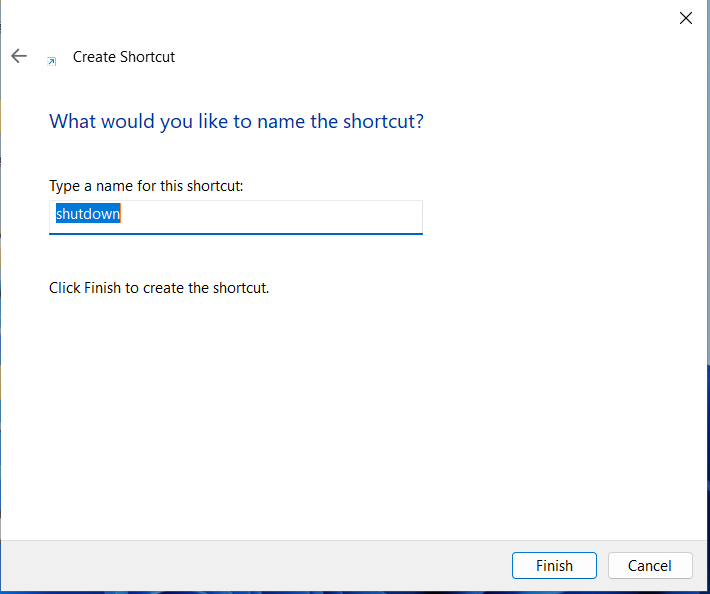Close the Create Shortcut dialog
The width and height of the screenshot is (710, 594).
tap(686, 18)
